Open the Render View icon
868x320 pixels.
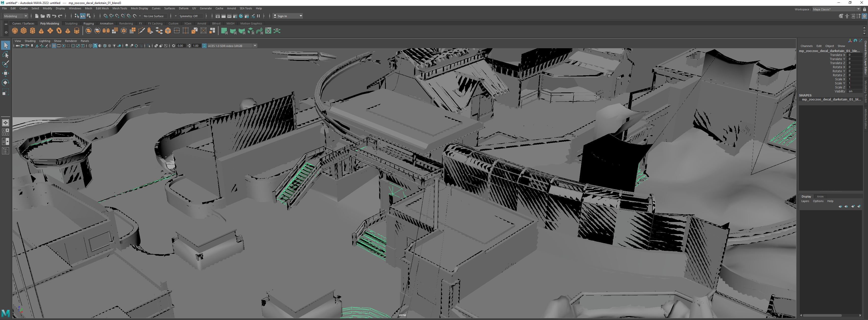(218, 16)
